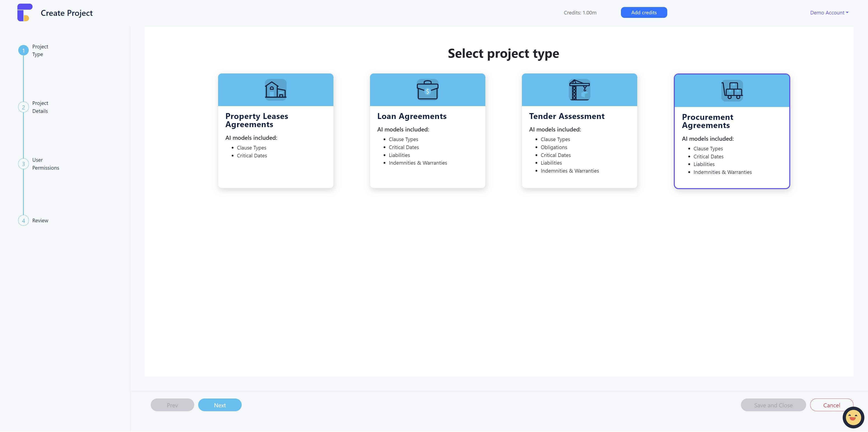Click Save and Close button
868x432 pixels.
click(773, 405)
